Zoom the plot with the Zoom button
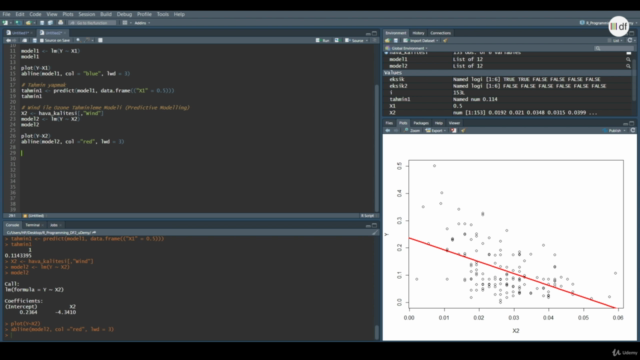 412,131
